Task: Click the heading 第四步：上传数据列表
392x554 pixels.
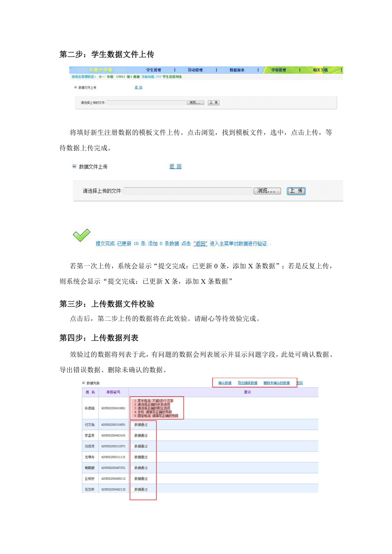Action: [99, 338]
